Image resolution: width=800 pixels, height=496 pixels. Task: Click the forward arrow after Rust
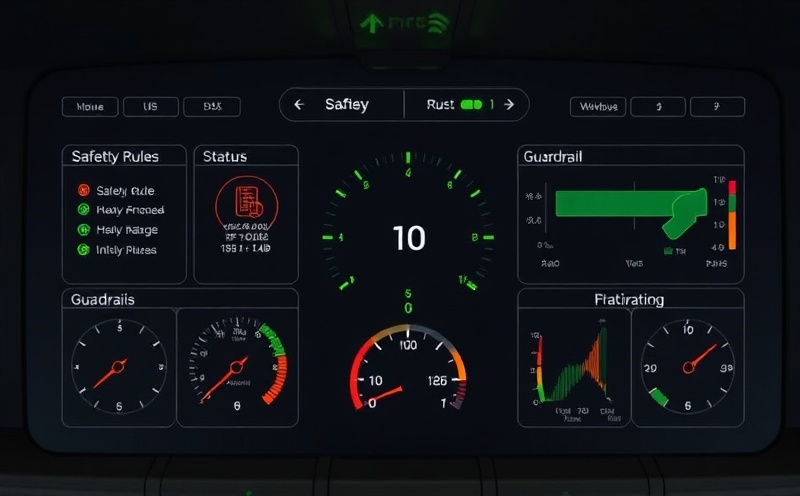click(509, 105)
